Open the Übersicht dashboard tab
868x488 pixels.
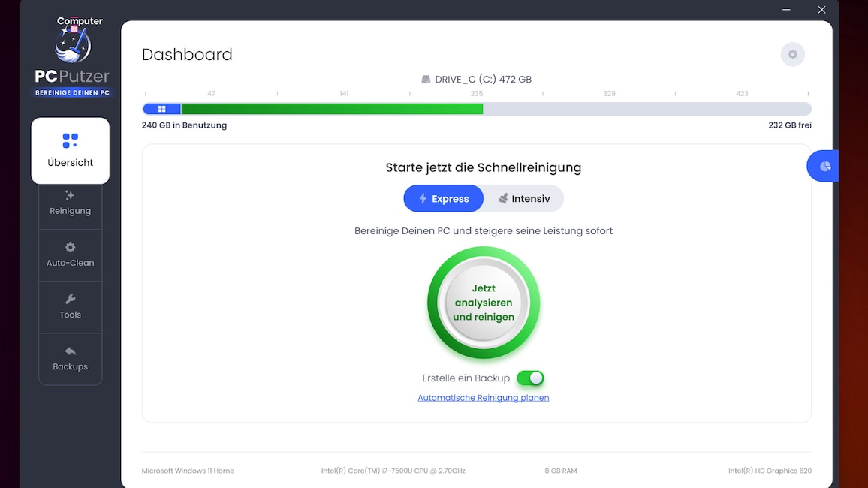pyautogui.click(x=71, y=150)
